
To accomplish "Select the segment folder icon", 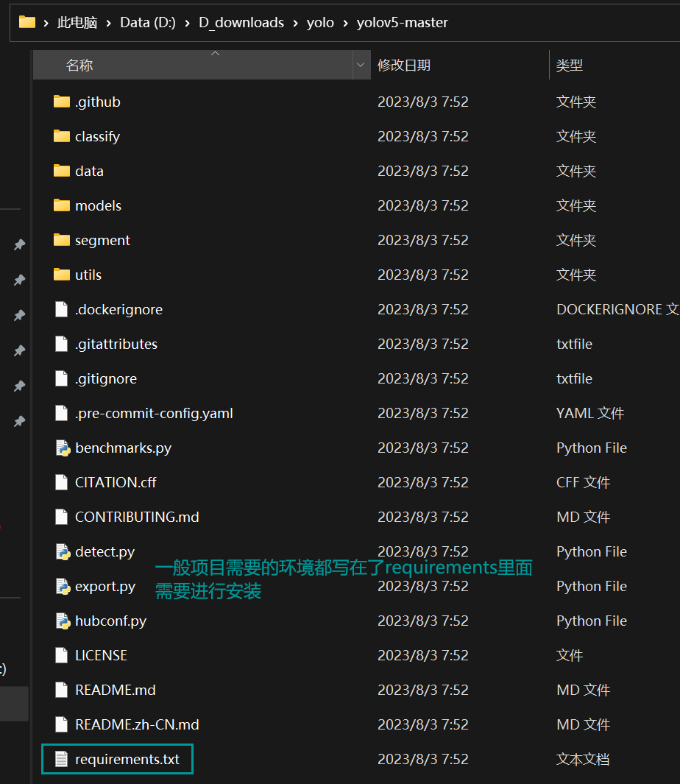I will (62, 240).
